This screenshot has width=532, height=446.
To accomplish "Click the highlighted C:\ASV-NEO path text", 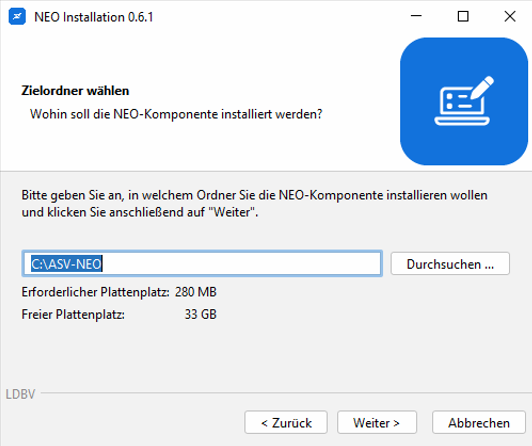I will (66, 264).
